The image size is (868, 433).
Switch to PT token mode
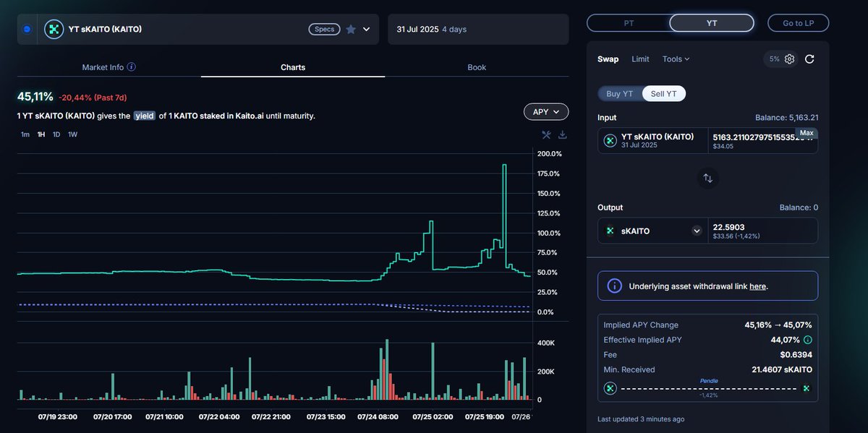pos(629,23)
